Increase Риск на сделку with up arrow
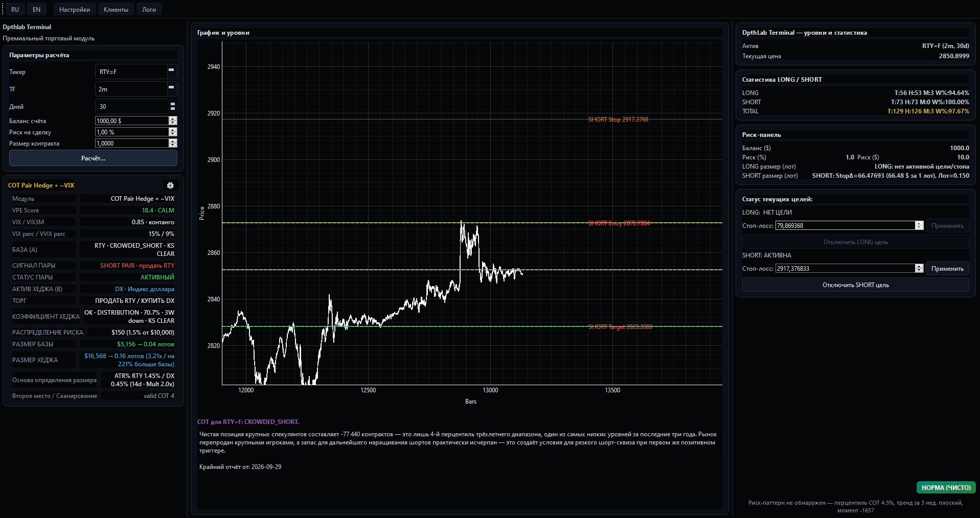 click(x=173, y=130)
